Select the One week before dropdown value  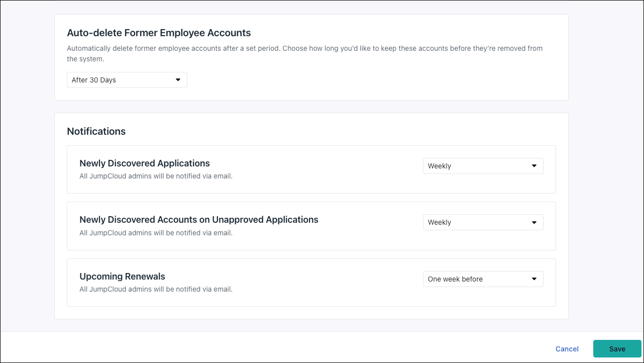tap(455, 279)
